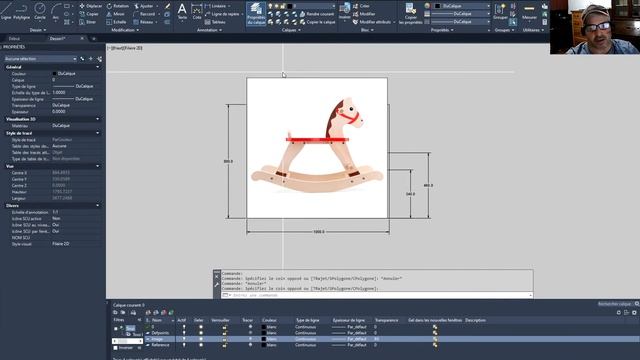Screen dimensions: 640x360
Task: Expand the Modification panel dropdown
Action: 125,30
